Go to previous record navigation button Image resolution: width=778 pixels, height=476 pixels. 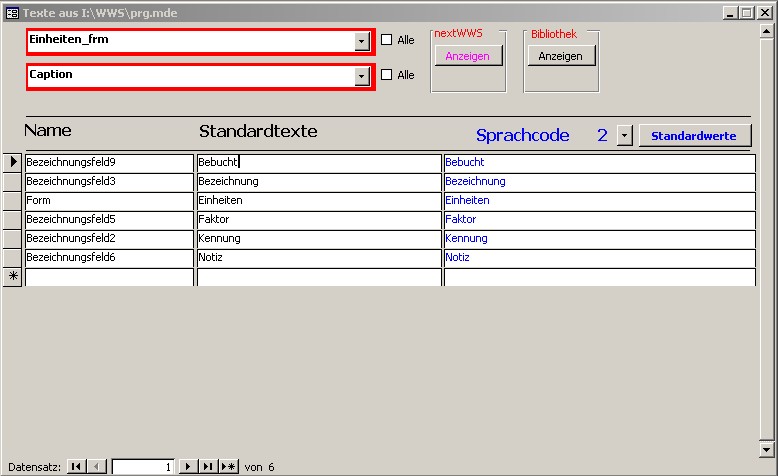point(96,467)
